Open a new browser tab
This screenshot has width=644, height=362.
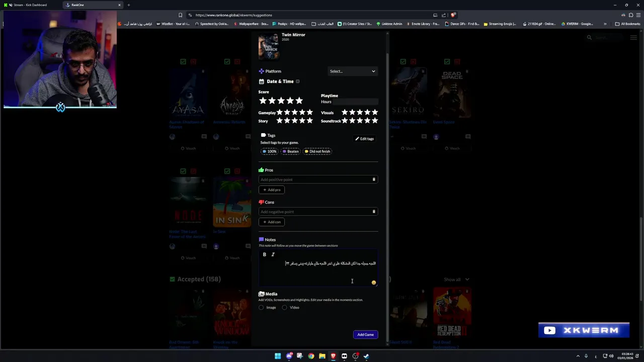128,5
